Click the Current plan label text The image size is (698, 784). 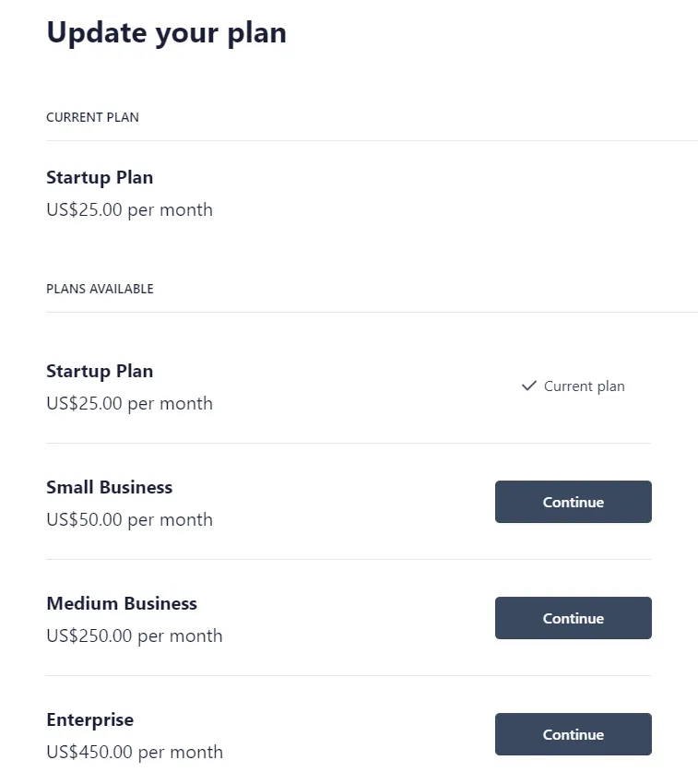point(583,386)
